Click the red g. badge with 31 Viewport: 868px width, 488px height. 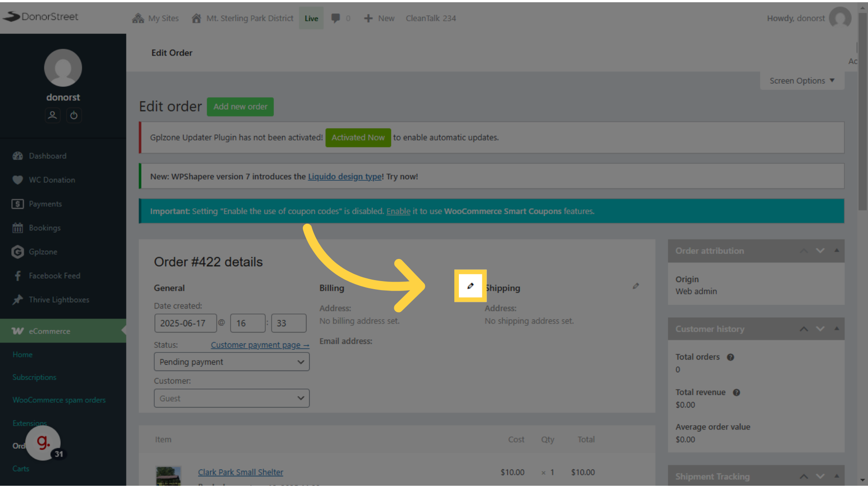44,443
